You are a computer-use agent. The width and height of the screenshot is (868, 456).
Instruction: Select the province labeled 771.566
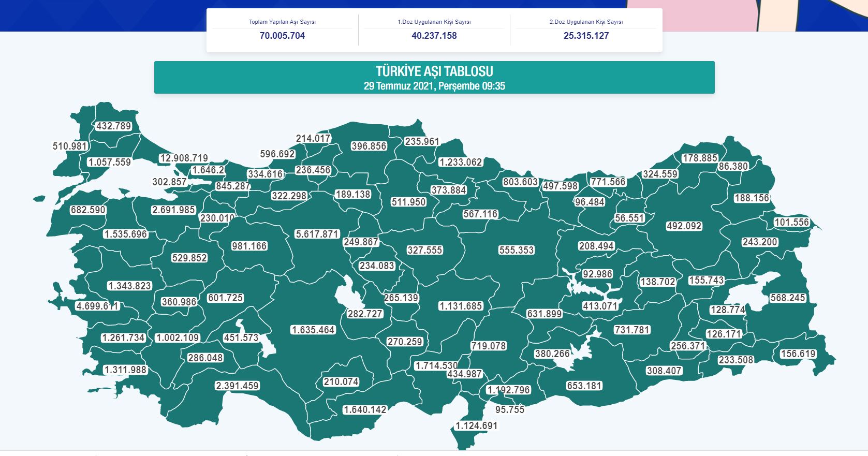[x=608, y=182]
